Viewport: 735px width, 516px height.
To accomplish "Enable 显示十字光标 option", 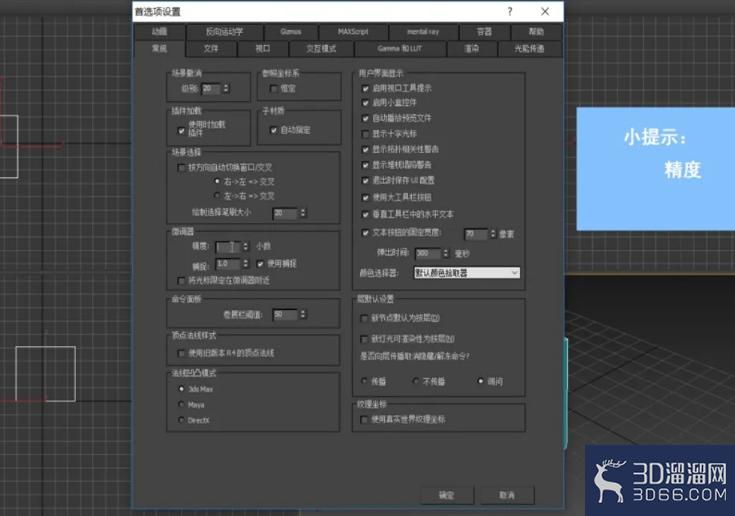I will coord(366,134).
